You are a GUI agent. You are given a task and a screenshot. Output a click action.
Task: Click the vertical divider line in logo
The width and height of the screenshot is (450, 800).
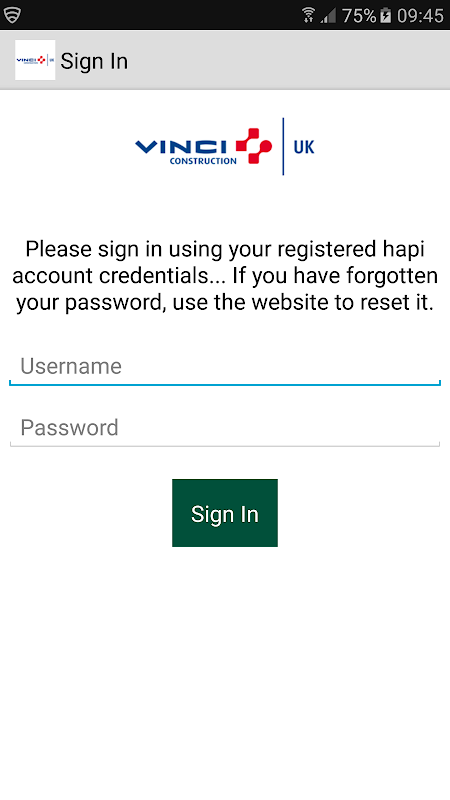coord(283,146)
